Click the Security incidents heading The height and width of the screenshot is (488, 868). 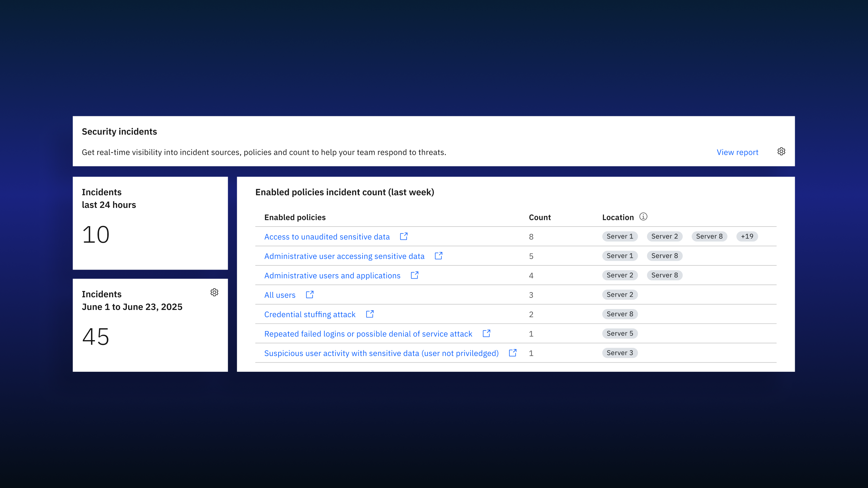tap(119, 132)
